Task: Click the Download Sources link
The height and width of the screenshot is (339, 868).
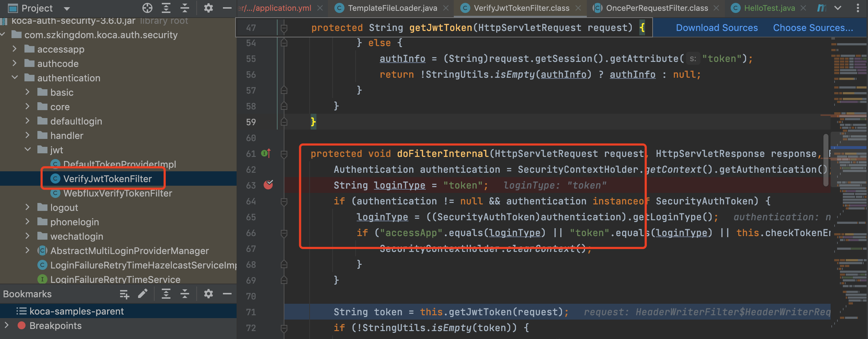Action: [717, 28]
